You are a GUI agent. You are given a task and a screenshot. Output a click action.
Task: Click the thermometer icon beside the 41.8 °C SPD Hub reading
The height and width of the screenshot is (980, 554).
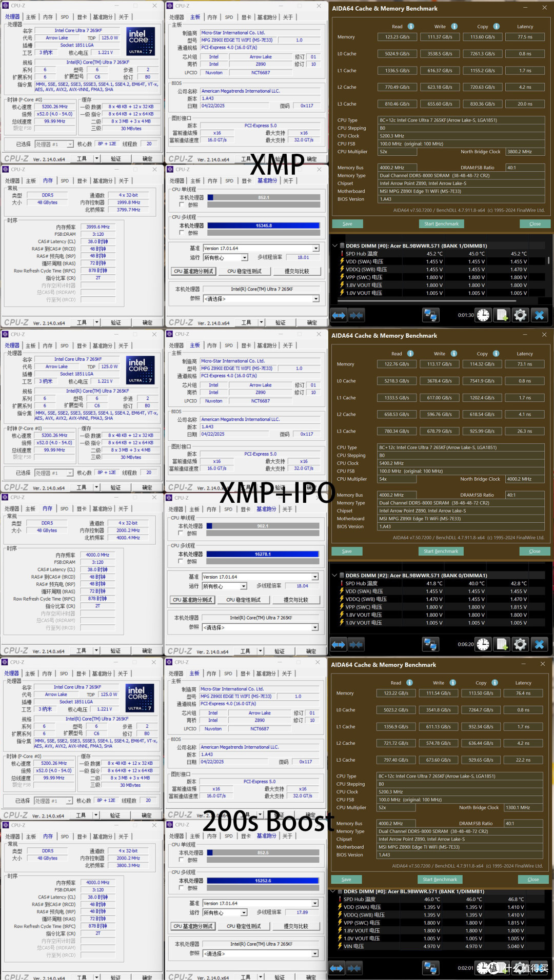tap(342, 583)
